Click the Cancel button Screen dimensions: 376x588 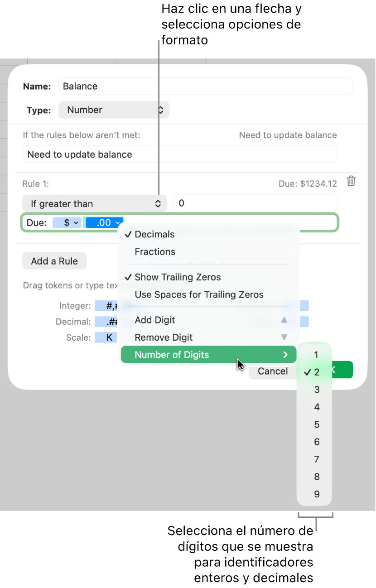pos(272,371)
